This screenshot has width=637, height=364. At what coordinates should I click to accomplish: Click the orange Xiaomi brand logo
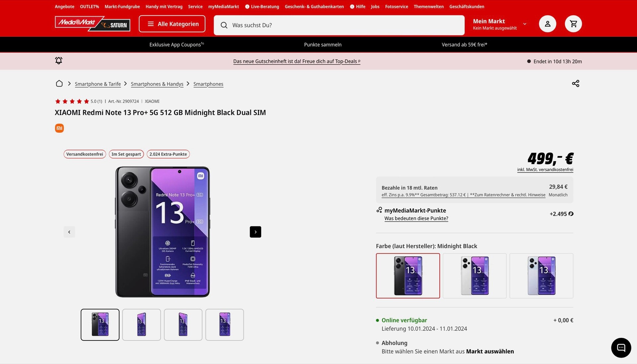(x=59, y=128)
